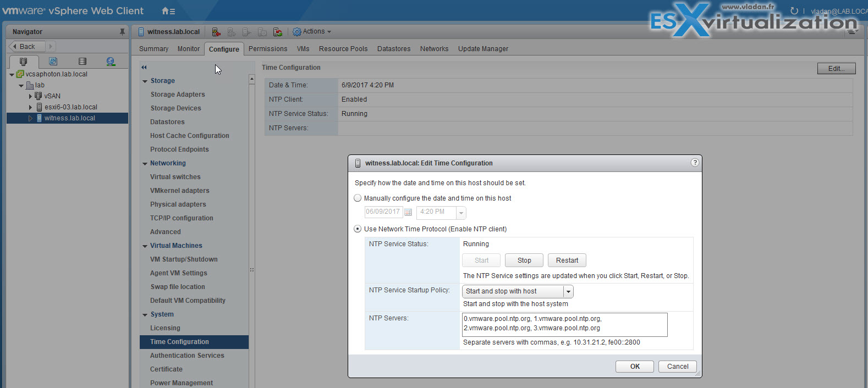
Task: Open Storage Adapters settings
Action: tap(178, 95)
